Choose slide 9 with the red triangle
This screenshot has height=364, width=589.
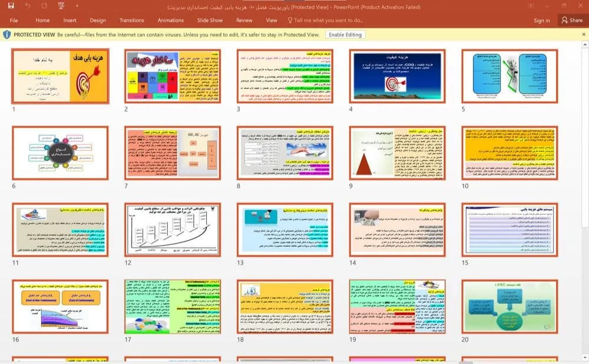(398, 153)
